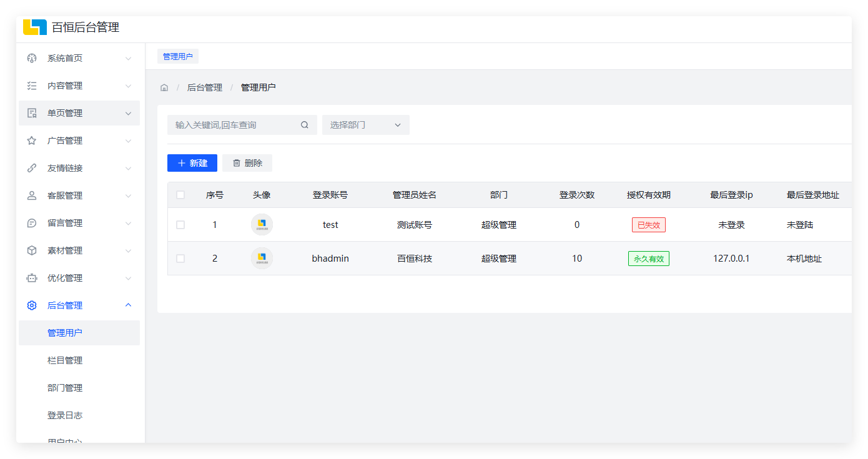Collapse the expanded 后台管理 menu
Viewport: 868px width, 459px height.
79,305
